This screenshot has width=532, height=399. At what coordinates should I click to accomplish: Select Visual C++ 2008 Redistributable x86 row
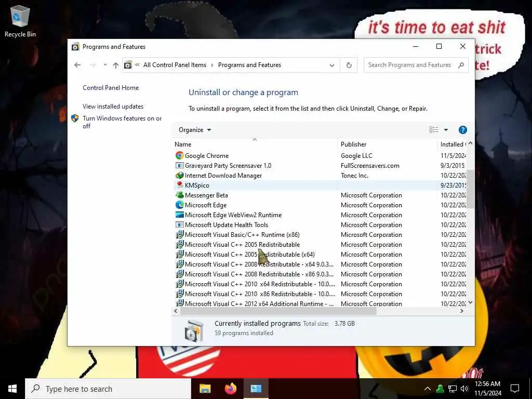click(320, 274)
